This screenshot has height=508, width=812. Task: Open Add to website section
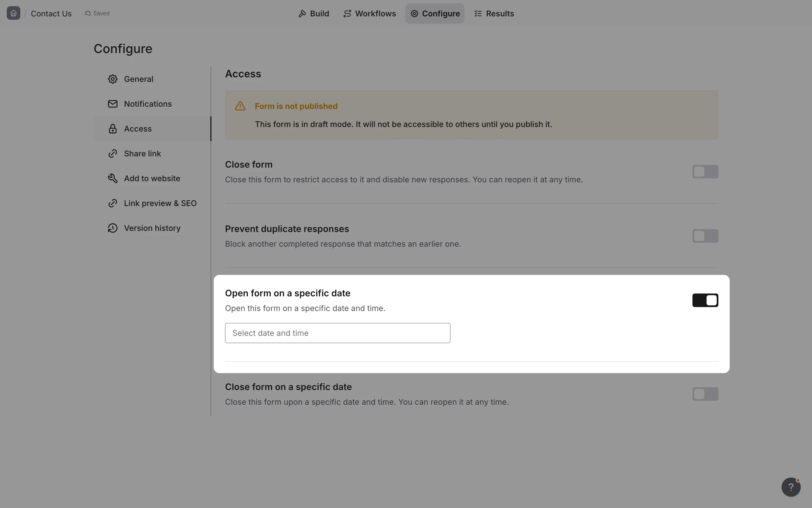(x=152, y=178)
